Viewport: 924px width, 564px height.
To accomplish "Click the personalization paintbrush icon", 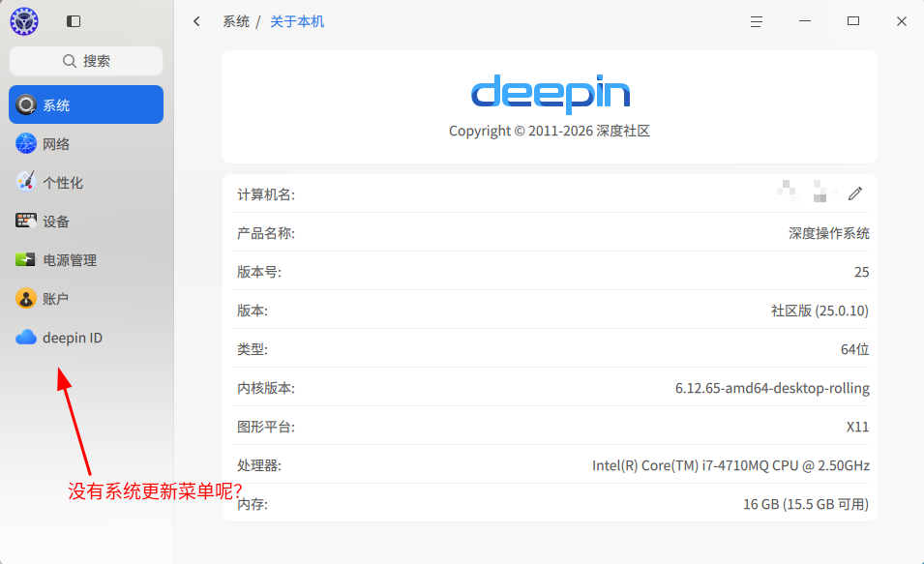I will click(26, 182).
